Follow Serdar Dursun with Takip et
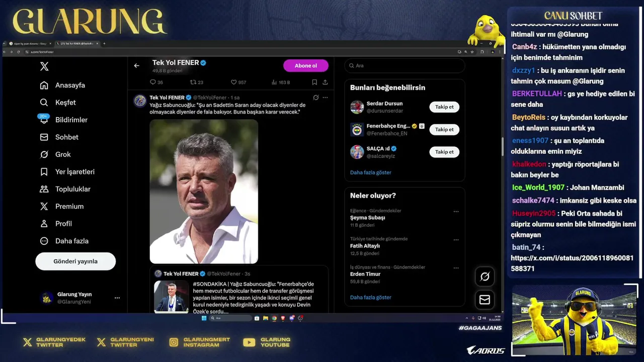Viewport: 644px width, 362px height. point(444,107)
